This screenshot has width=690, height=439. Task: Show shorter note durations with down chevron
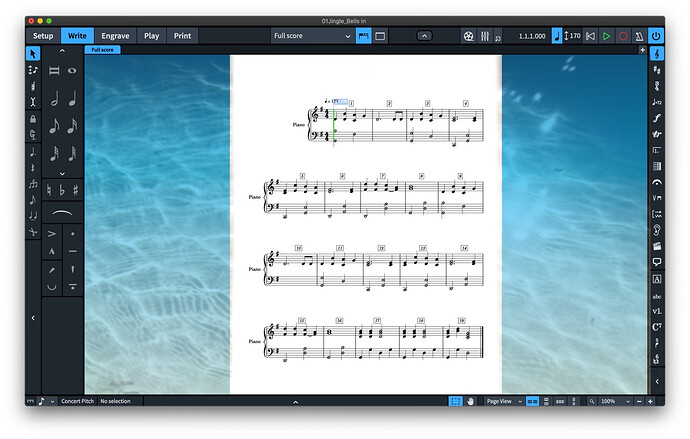62,174
